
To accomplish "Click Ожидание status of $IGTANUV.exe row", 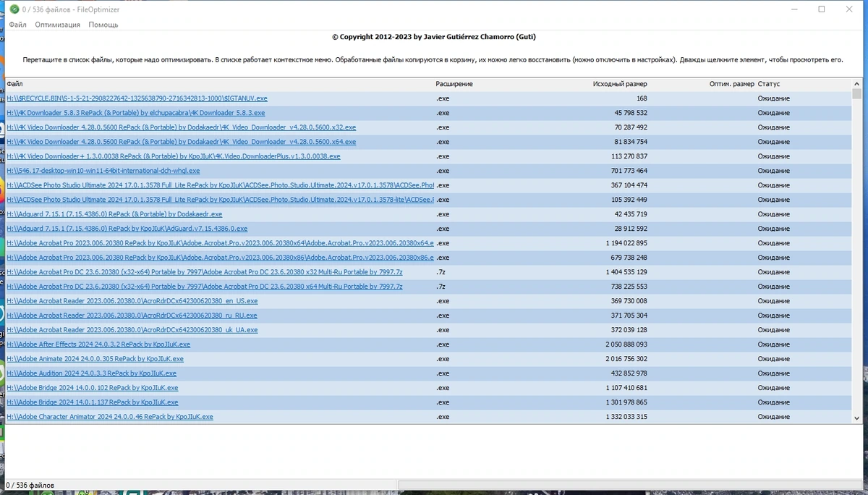I will tap(773, 98).
